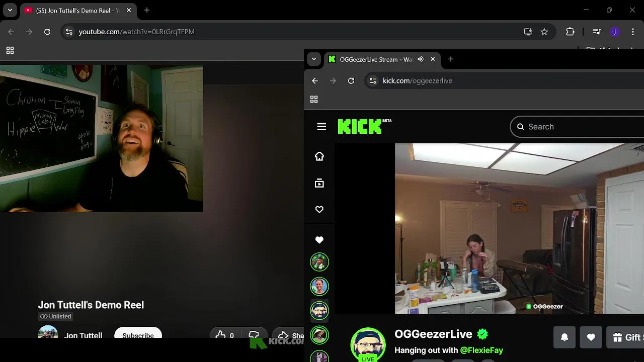The height and width of the screenshot is (362, 644).
Task: Open the smiling man avatar on blue in Kick sidebar
Action: [319, 287]
